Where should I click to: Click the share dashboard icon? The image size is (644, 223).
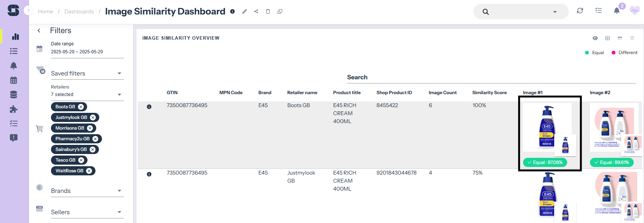[256, 11]
